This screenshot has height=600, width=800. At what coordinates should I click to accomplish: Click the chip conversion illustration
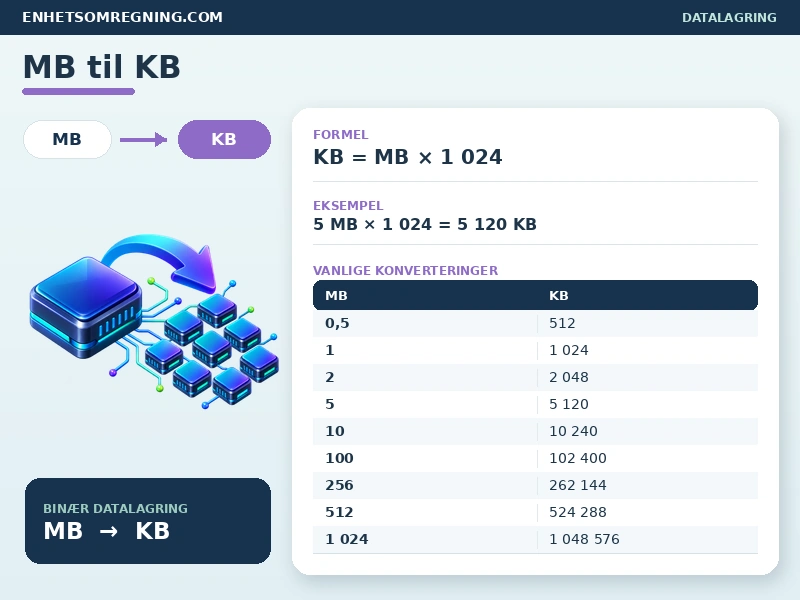click(x=154, y=321)
